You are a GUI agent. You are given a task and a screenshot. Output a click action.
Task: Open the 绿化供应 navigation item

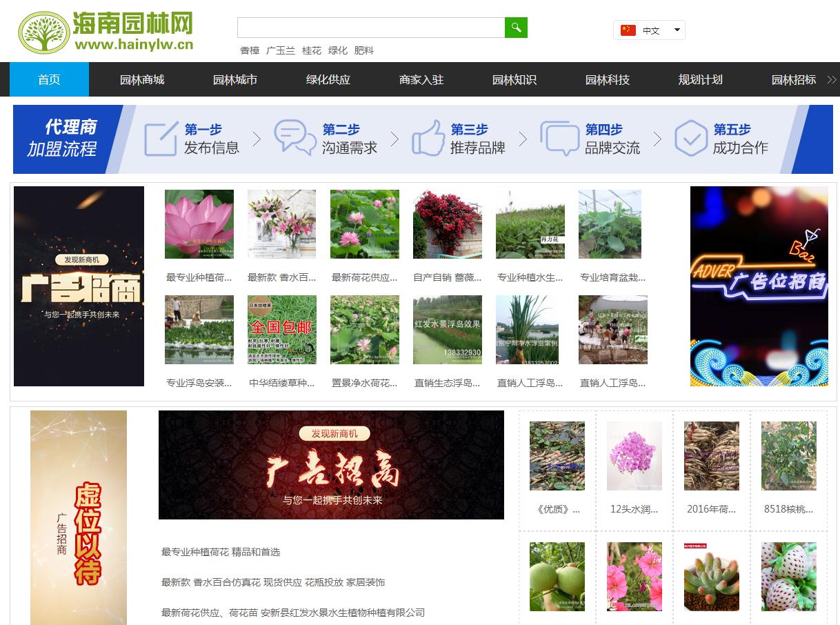[327, 79]
